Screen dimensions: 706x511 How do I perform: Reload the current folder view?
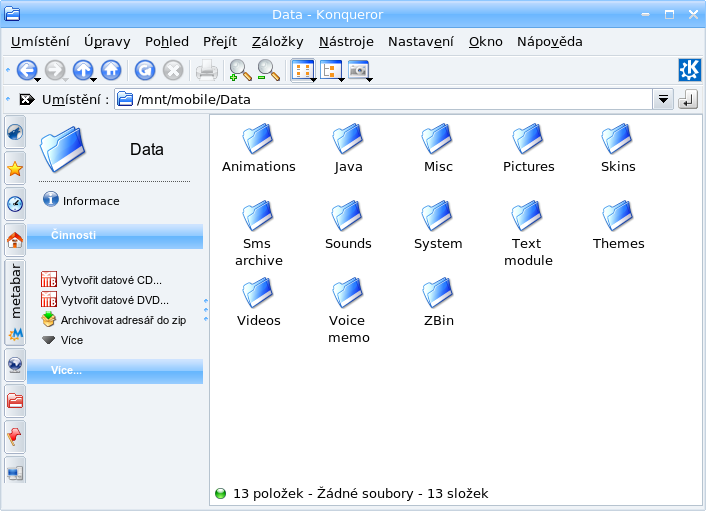pos(145,70)
